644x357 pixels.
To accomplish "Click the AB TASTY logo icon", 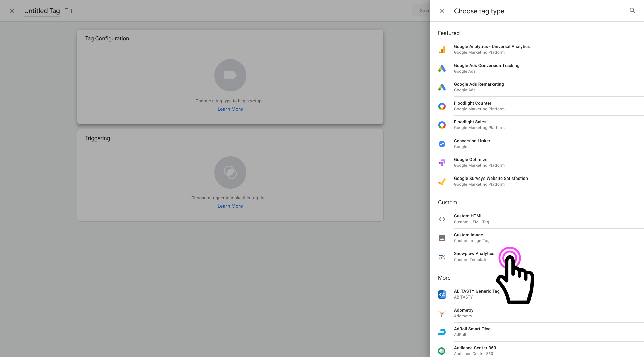I will 442,294.
